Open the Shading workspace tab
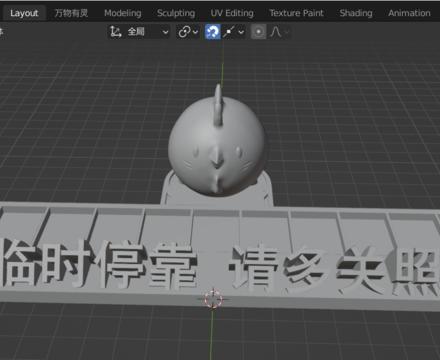The width and height of the screenshot is (440, 360). tap(356, 13)
